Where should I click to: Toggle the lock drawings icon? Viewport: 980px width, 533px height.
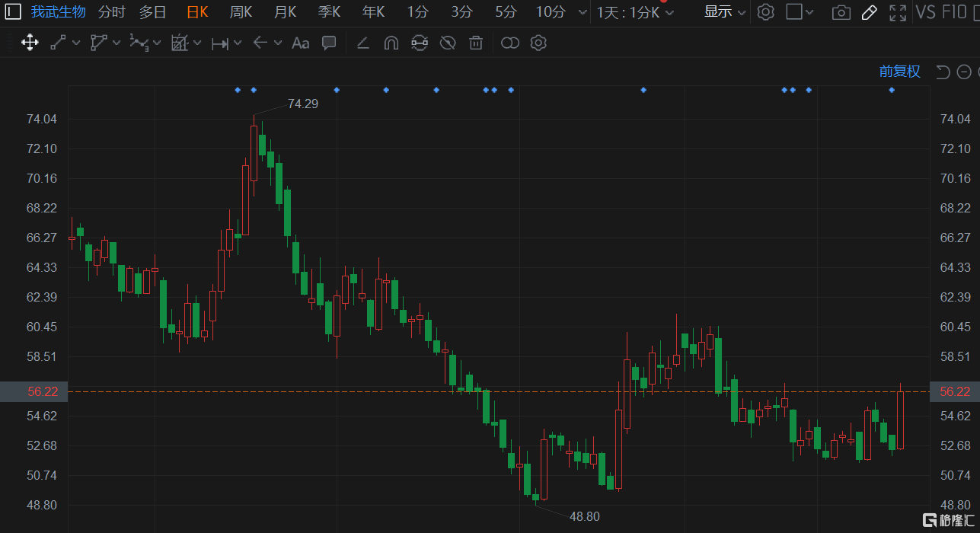coord(419,43)
